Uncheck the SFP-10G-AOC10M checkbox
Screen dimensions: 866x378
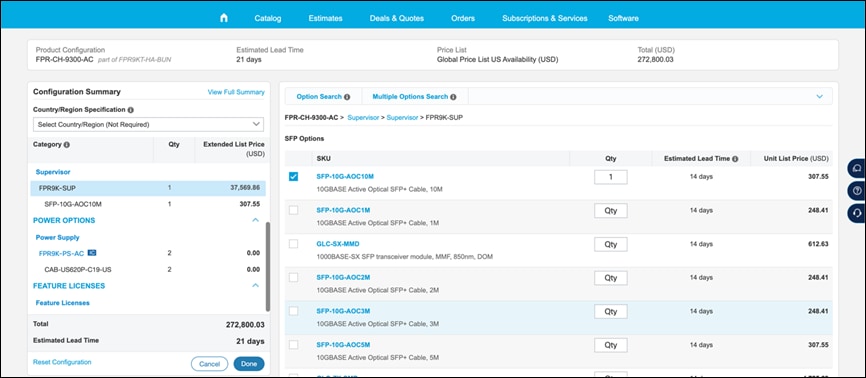tap(293, 177)
